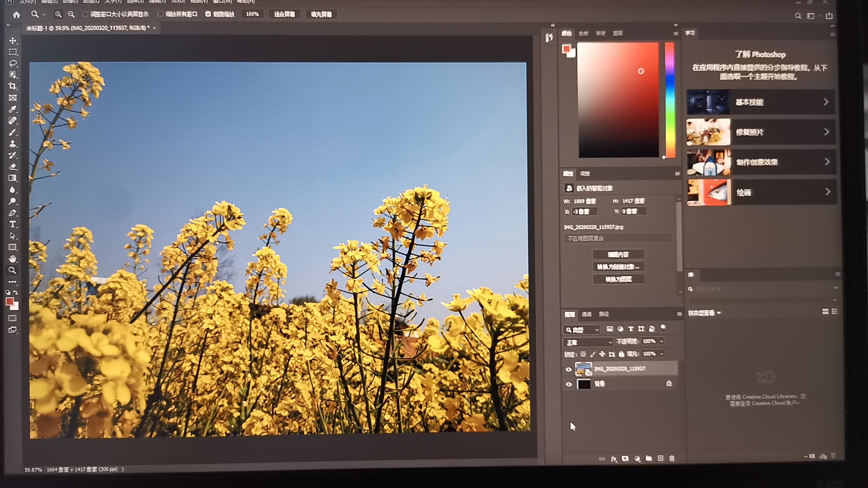Select the Eraser tool
Image resolution: width=868 pixels, height=488 pixels.
click(13, 167)
